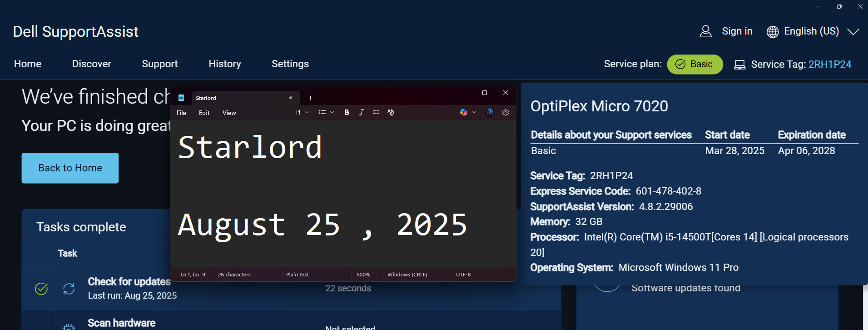Click the OptiPlex Micro 7020 heading
868x330 pixels.
pyautogui.click(x=599, y=106)
